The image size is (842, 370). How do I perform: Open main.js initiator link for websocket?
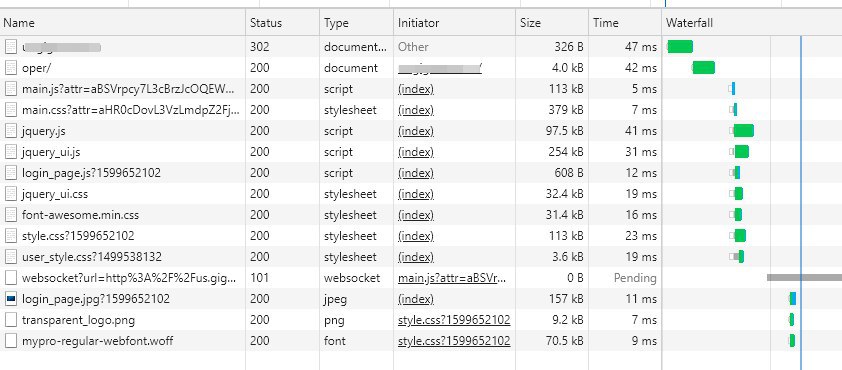point(452,278)
